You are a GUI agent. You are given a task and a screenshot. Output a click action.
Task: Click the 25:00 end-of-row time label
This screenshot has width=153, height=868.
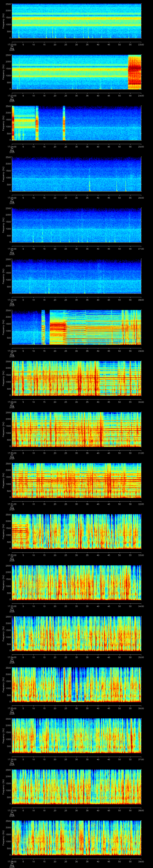point(141,147)
